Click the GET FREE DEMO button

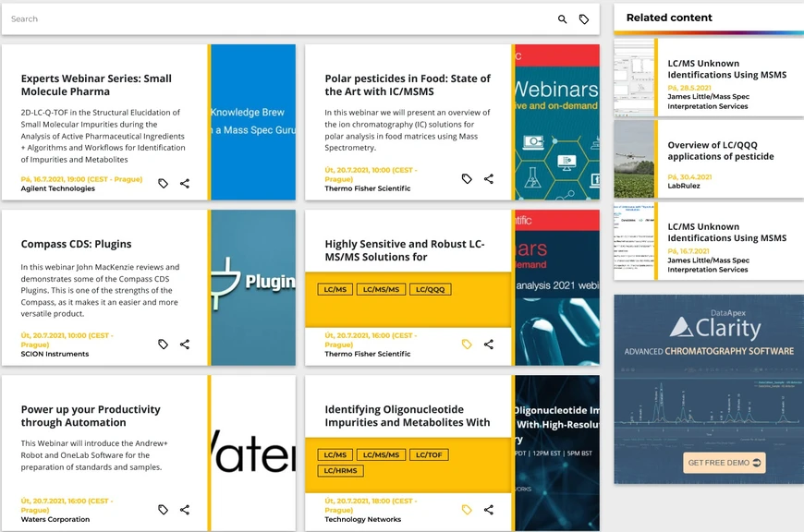click(725, 463)
